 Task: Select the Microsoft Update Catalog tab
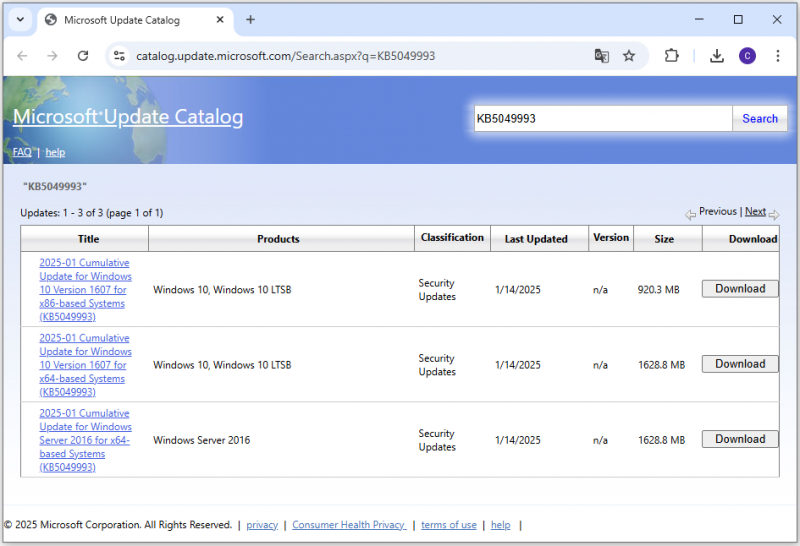(x=135, y=20)
